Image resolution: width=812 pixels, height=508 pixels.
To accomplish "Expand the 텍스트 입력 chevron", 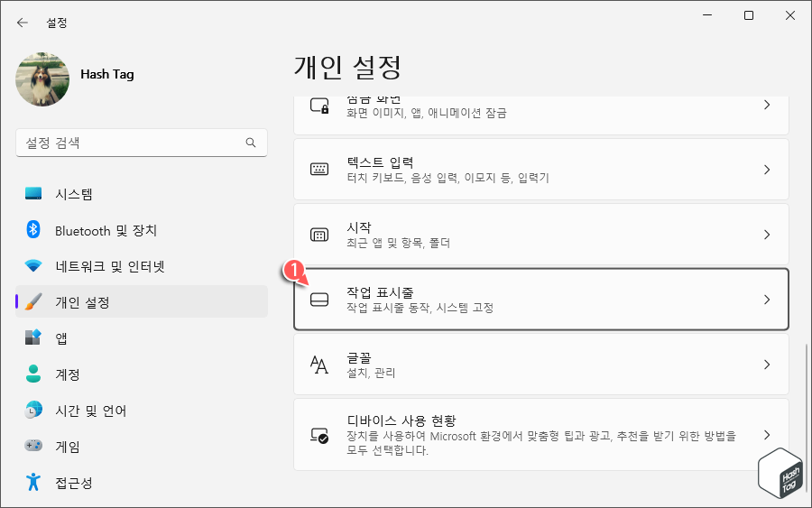I will (767, 170).
